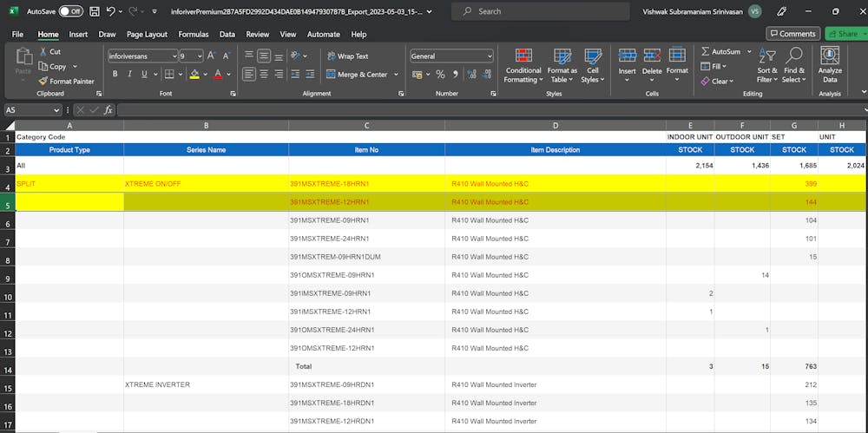
Task: Open the font name dropdown
Action: tap(174, 56)
